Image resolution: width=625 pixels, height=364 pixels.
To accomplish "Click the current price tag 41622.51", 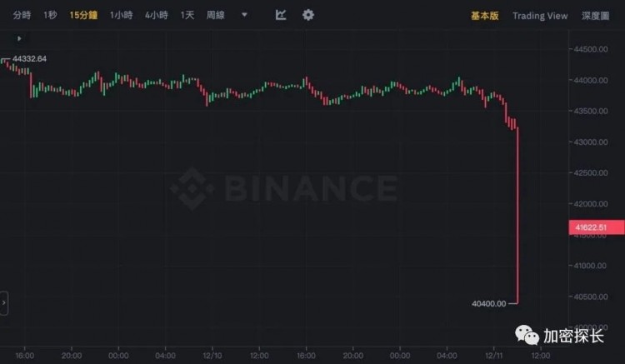I will tap(597, 227).
